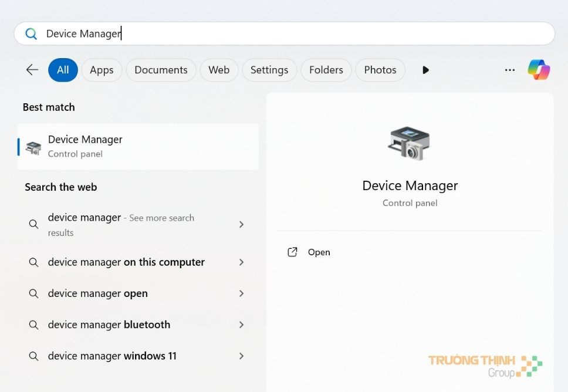Click the Open external-link icon
Viewport: 568px width, 392px height.
[x=292, y=252]
